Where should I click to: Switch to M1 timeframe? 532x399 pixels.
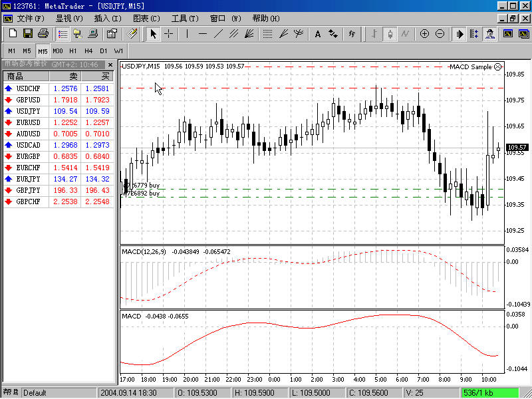click(12, 51)
